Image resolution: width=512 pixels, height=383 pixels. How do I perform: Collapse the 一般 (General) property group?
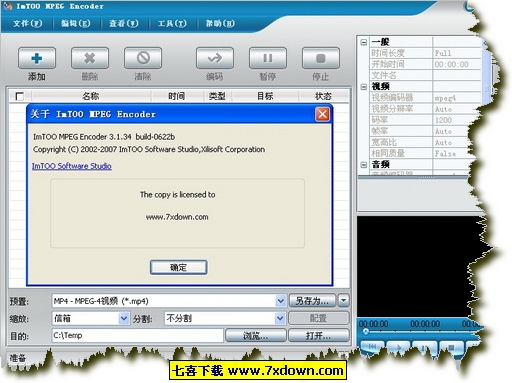[364, 42]
